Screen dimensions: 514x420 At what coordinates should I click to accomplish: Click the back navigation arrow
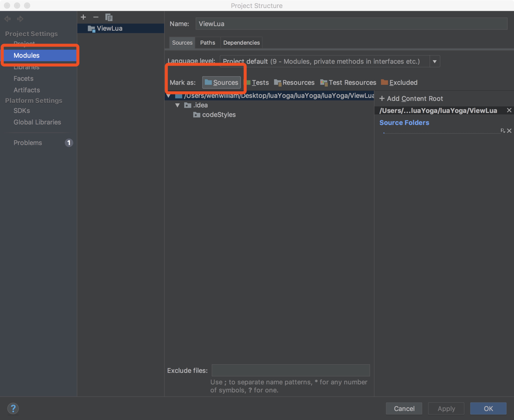pos(8,19)
